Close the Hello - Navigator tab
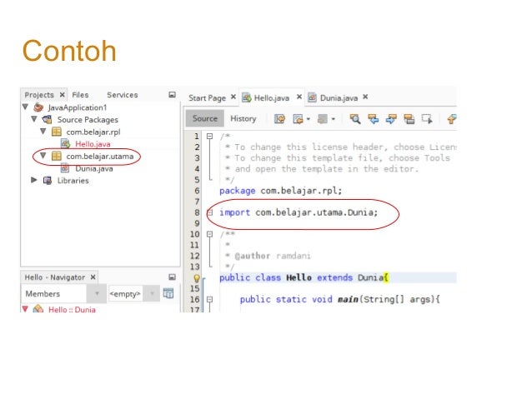This screenshot has width=532, height=399. (93, 277)
